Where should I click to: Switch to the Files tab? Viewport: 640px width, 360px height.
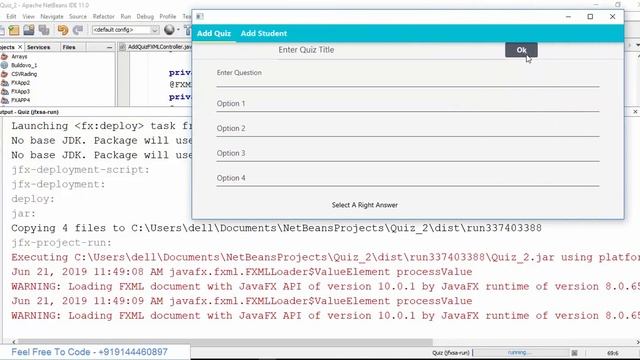click(x=69, y=47)
